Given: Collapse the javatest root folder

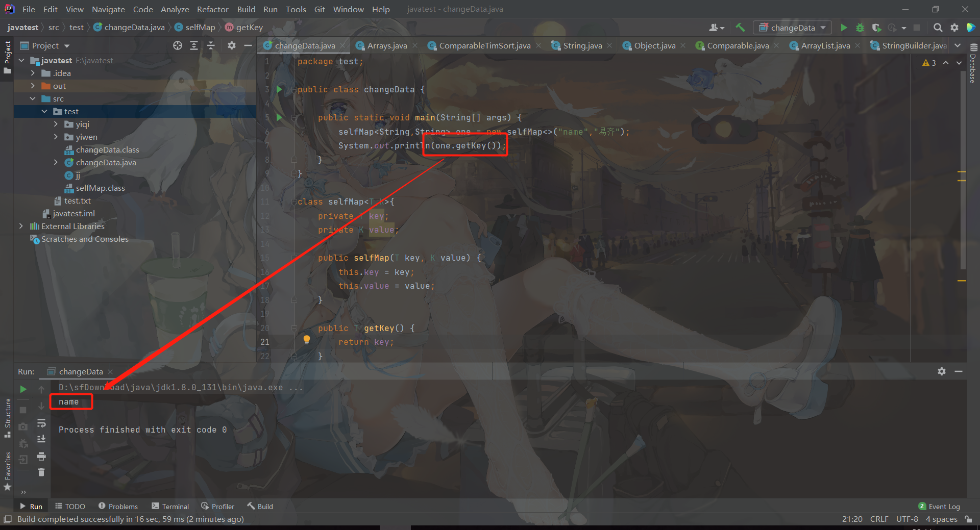Looking at the screenshot, I should coord(21,60).
